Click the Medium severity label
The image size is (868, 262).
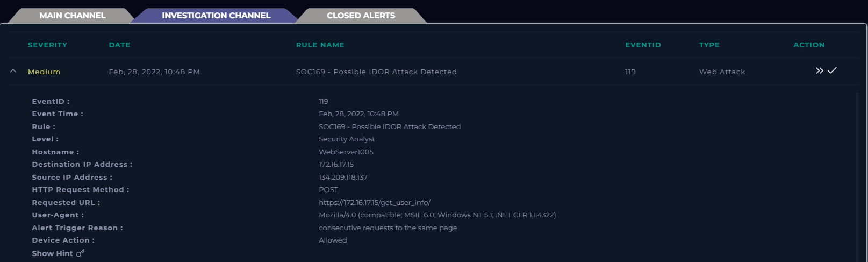44,72
